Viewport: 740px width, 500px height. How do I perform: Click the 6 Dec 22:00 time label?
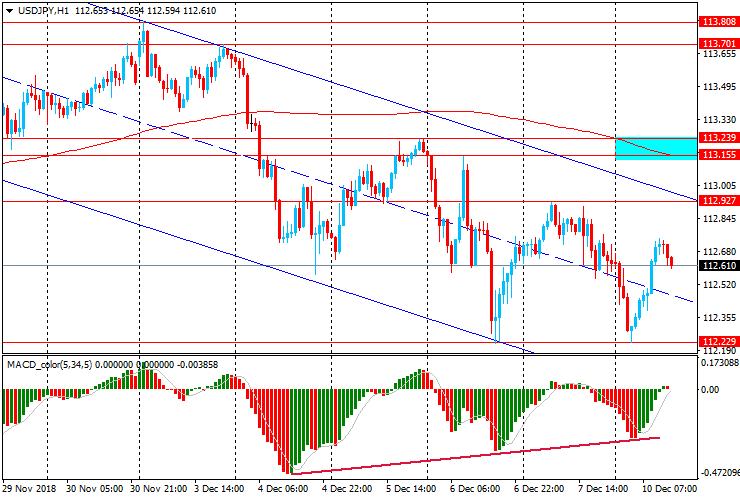tap(539, 488)
